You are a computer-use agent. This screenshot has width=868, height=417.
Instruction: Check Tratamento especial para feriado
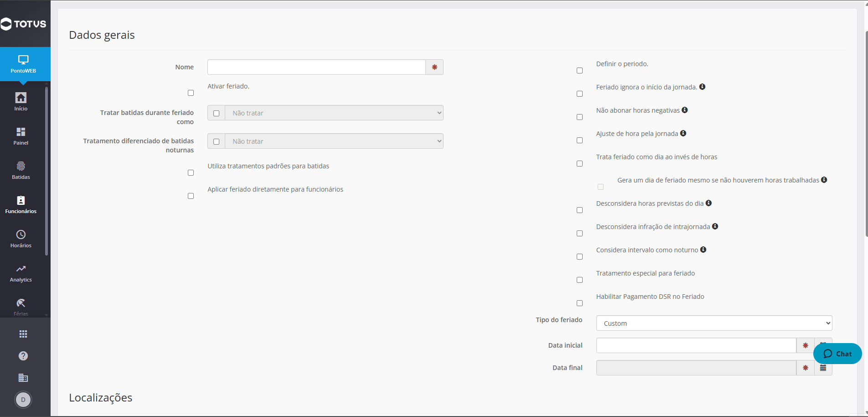pos(579,280)
